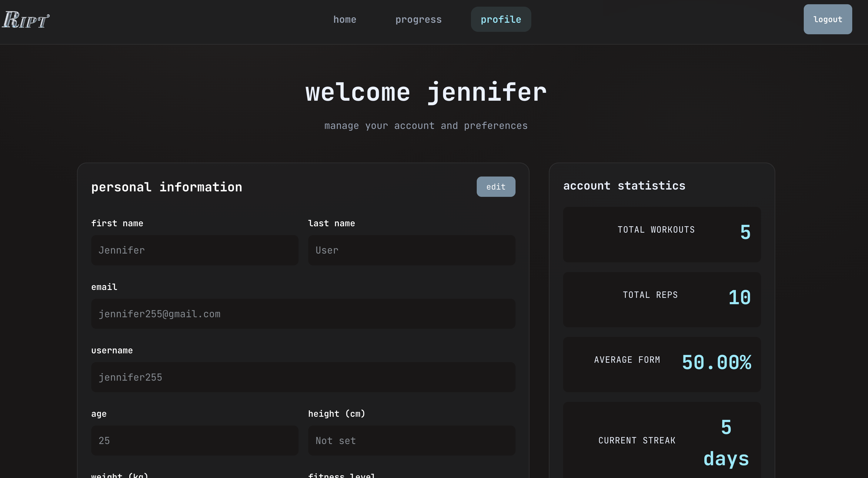Click into the username field
The width and height of the screenshot is (868, 478).
click(302, 377)
